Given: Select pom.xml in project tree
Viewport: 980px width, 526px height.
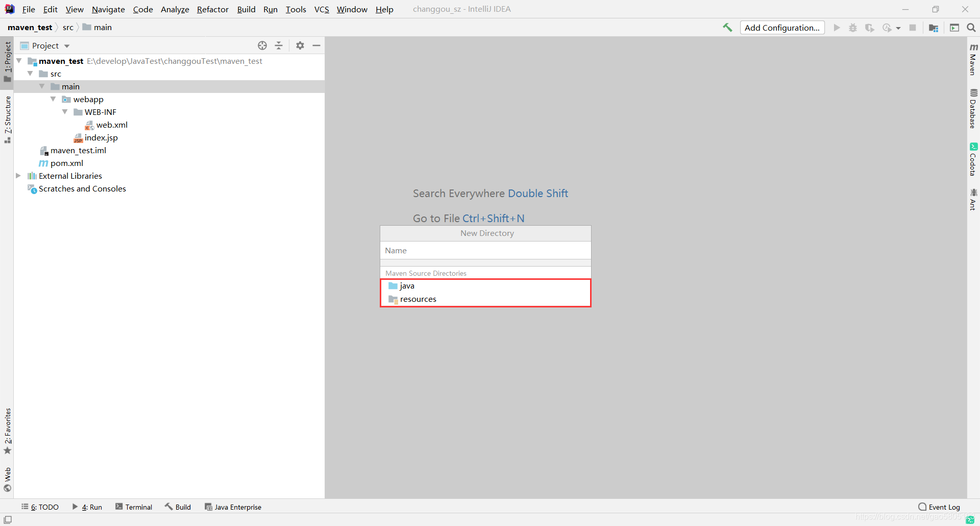Looking at the screenshot, I should click(61, 163).
